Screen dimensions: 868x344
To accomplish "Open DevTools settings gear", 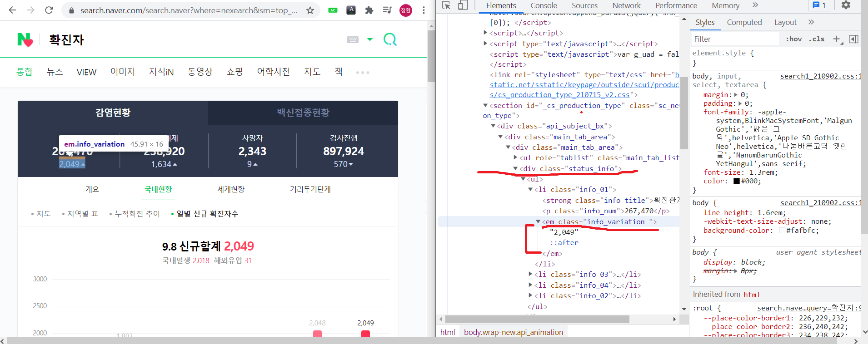I will point(846,5).
